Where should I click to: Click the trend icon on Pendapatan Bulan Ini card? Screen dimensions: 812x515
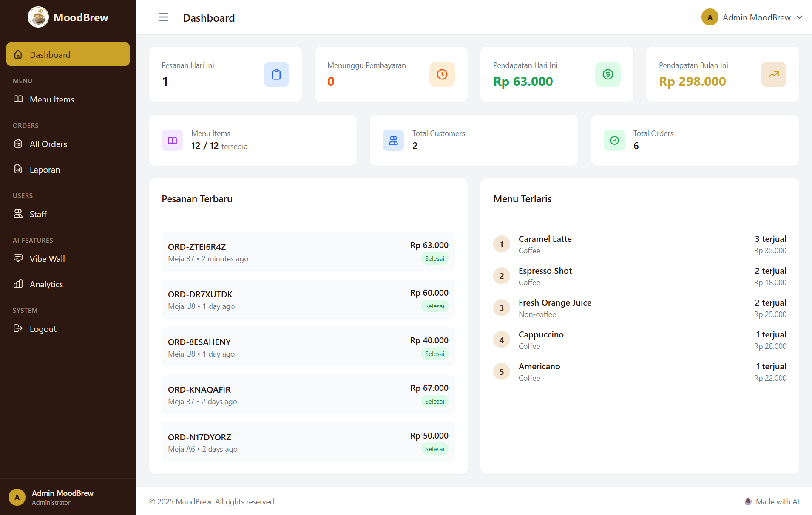pyautogui.click(x=774, y=74)
